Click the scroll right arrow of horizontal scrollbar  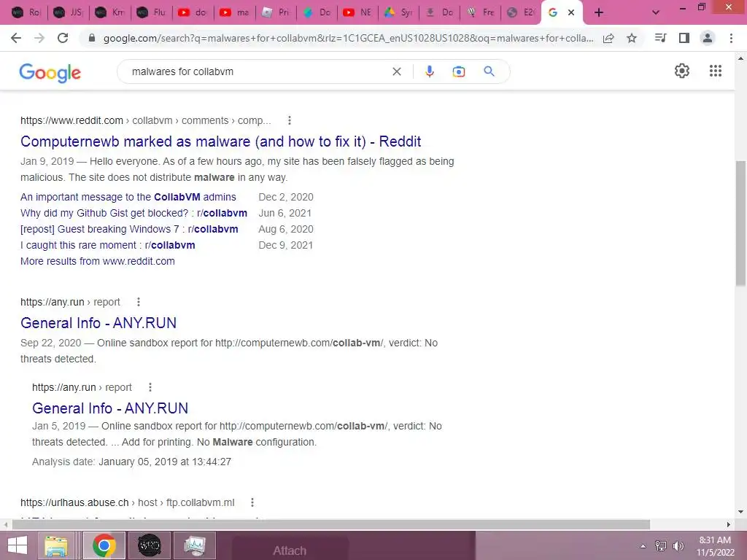point(728,524)
